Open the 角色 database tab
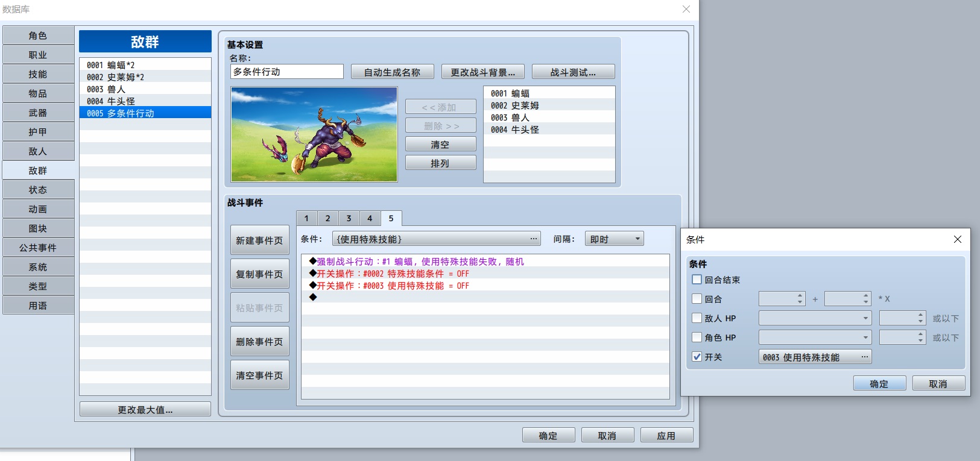 tap(38, 36)
